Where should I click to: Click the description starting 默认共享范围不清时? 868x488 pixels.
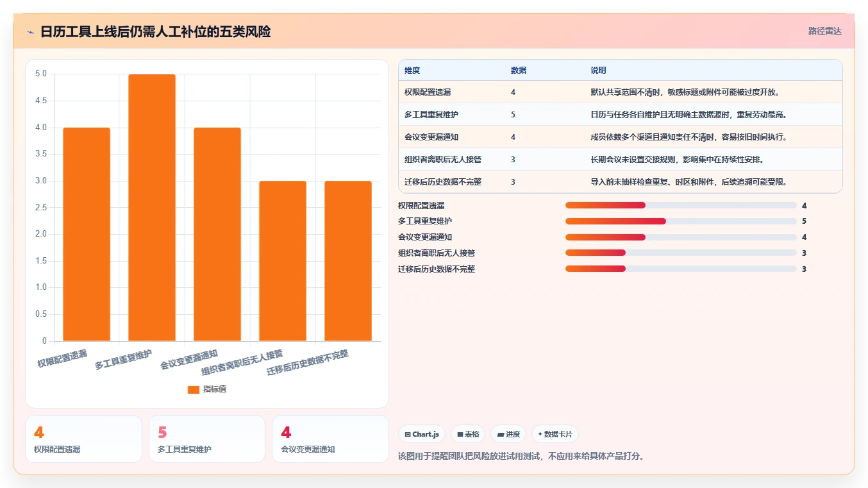(685, 92)
